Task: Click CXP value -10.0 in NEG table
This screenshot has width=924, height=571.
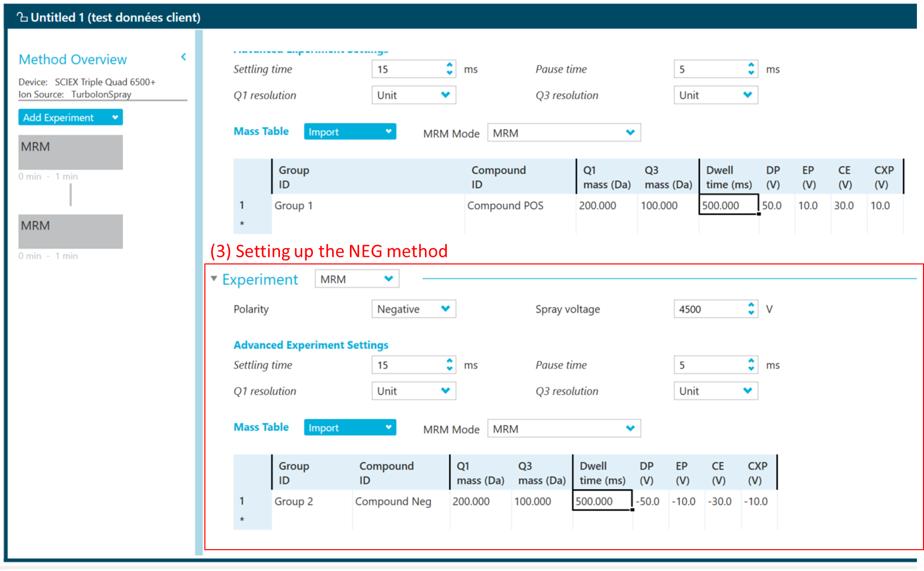Action: (759, 501)
